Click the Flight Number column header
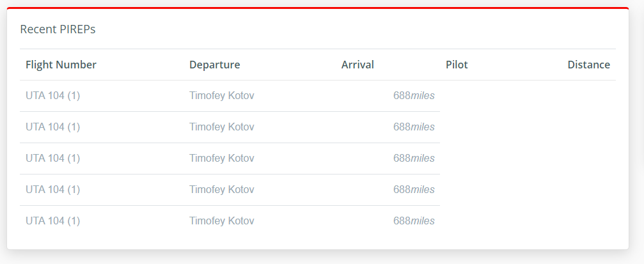 (61, 65)
